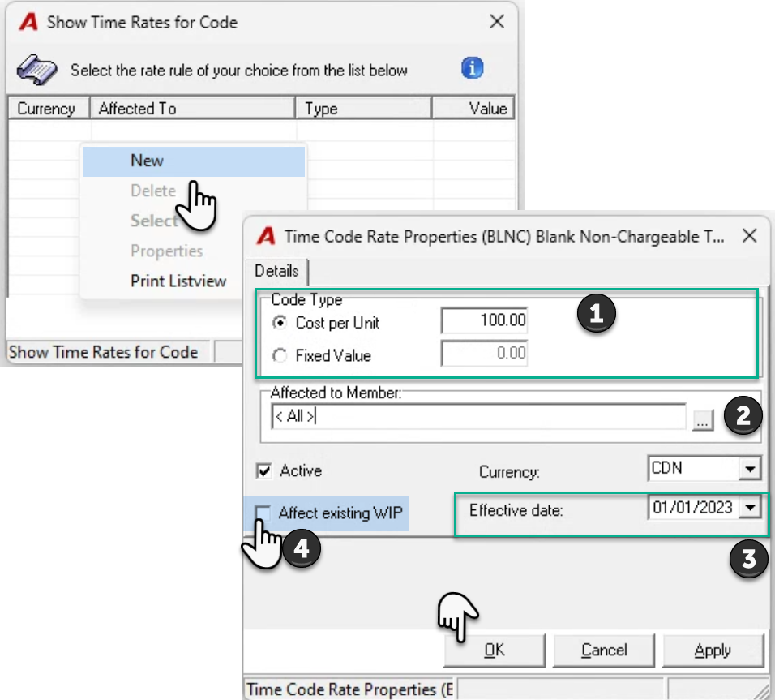Close the Time Code Rate Properties dialog

pos(749,235)
